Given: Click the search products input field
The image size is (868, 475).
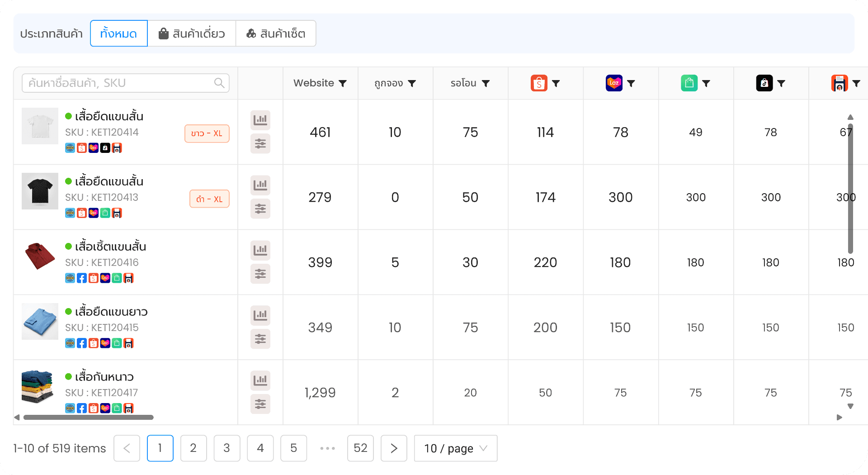Looking at the screenshot, I should pyautogui.click(x=125, y=83).
